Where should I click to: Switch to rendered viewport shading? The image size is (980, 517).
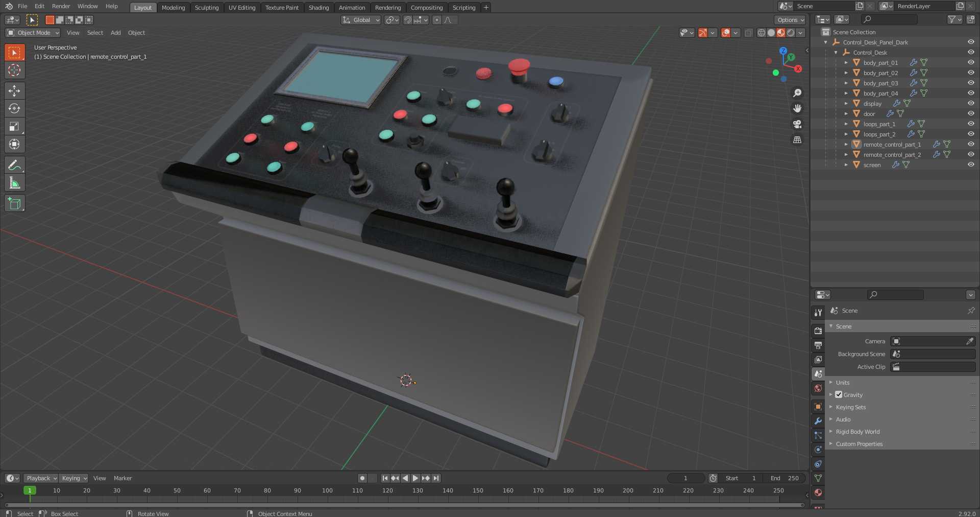pyautogui.click(x=791, y=33)
